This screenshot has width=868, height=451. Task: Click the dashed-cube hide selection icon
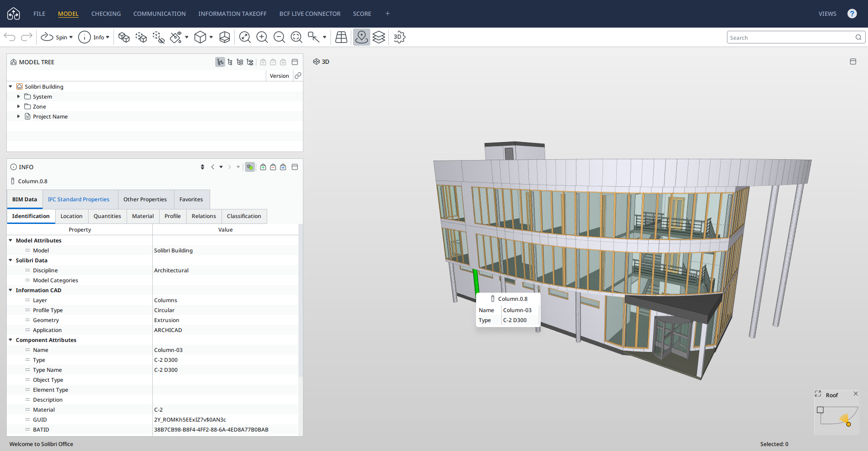pos(158,37)
